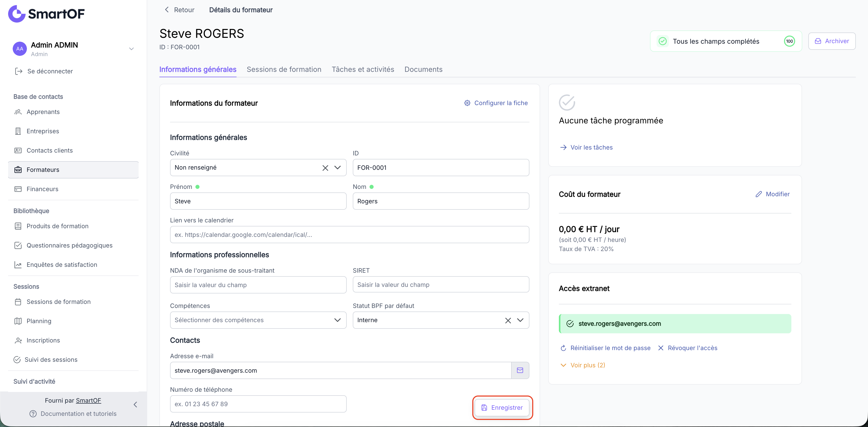Click the Adresse e-mail input field

341,370
